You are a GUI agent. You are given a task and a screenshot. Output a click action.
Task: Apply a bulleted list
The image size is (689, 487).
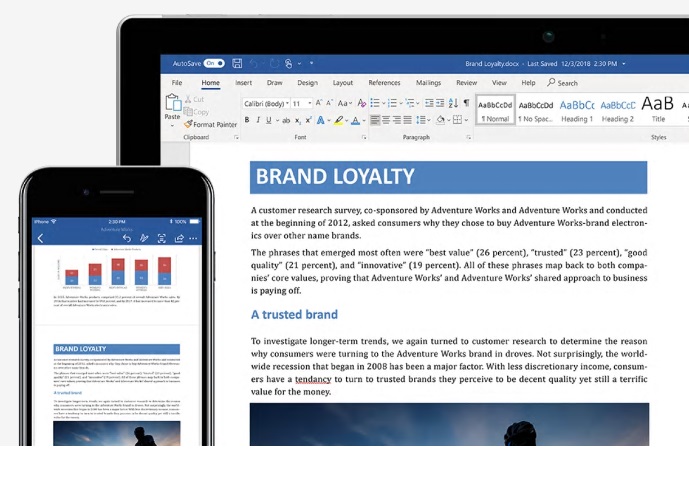point(375,103)
